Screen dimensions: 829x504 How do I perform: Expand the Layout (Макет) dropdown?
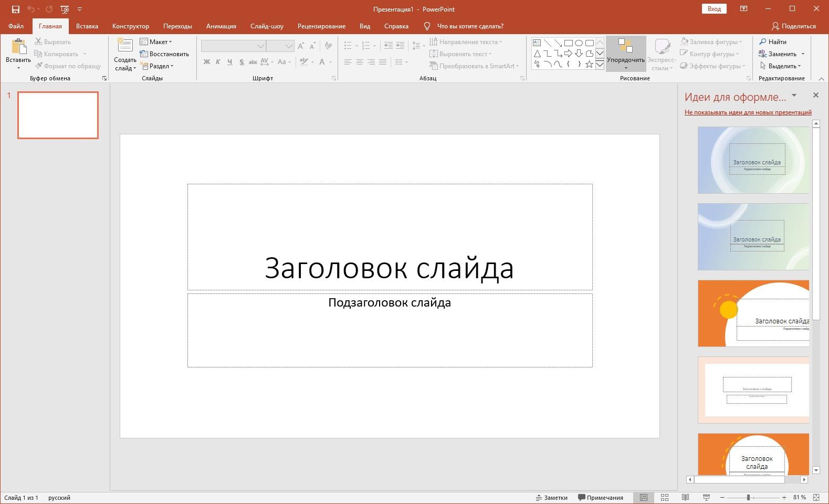pyautogui.click(x=156, y=42)
